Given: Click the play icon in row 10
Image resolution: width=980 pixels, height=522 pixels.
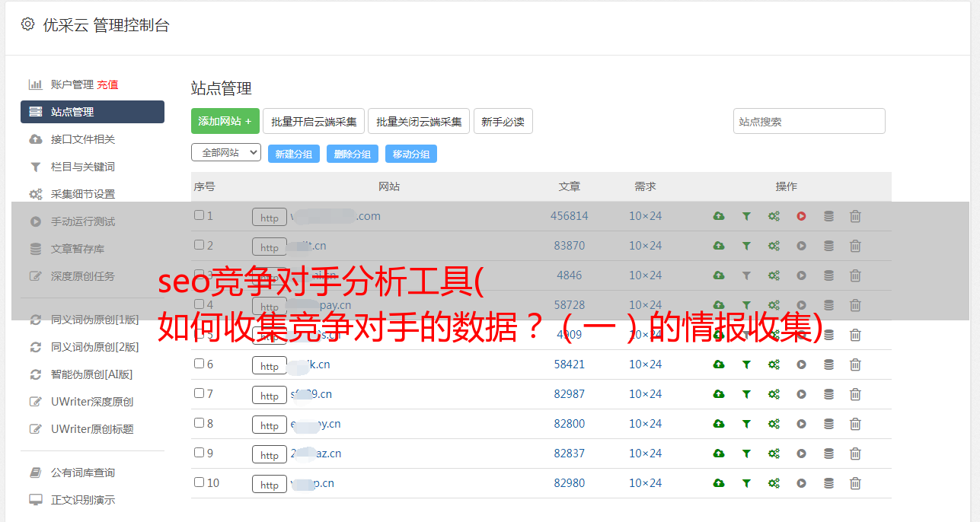Looking at the screenshot, I should pyautogui.click(x=801, y=483).
